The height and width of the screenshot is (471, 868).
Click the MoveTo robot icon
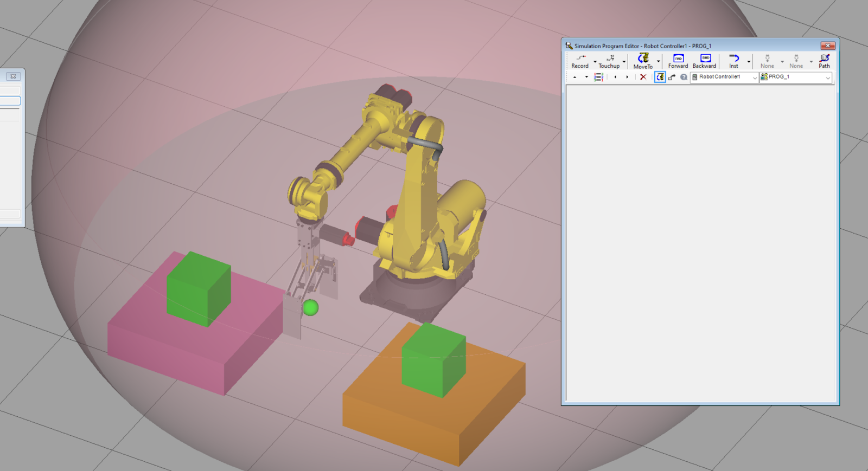coord(643,61)
